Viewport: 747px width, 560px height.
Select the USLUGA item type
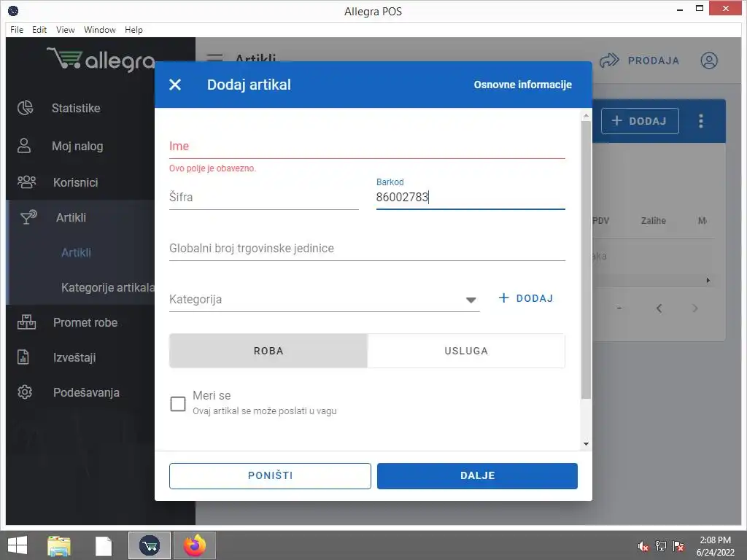click(466, 351)
